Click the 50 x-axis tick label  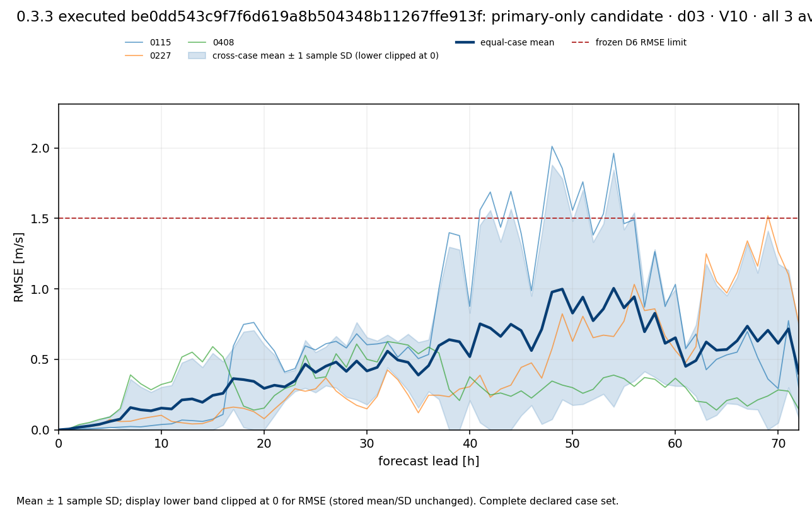point(572,443)
